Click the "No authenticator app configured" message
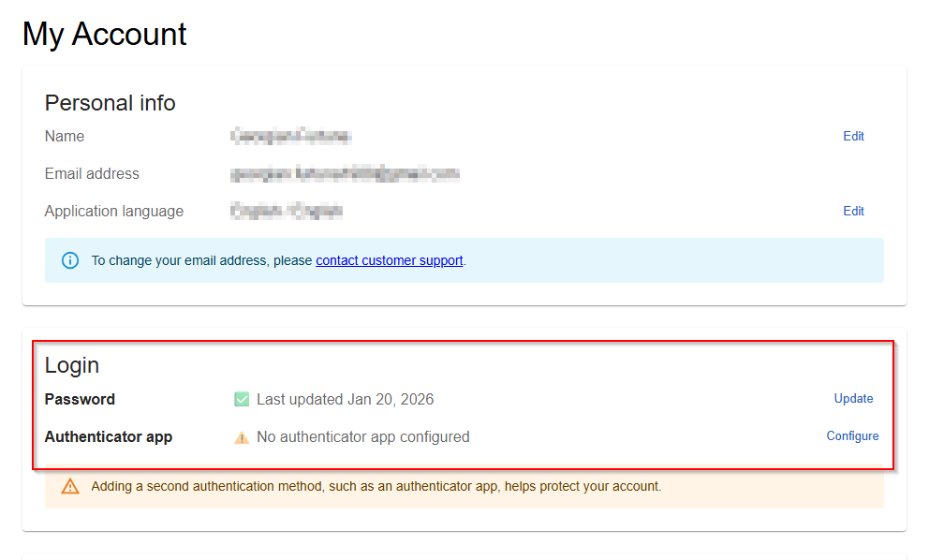This screenshot has height=560, width=929. (x=362, y=437)
